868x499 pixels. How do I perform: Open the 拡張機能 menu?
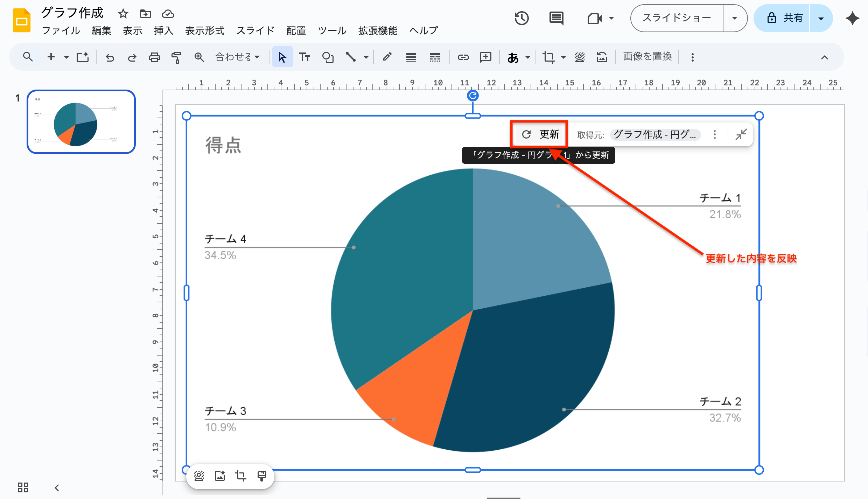pyautogui.click(x=377, y=31)
